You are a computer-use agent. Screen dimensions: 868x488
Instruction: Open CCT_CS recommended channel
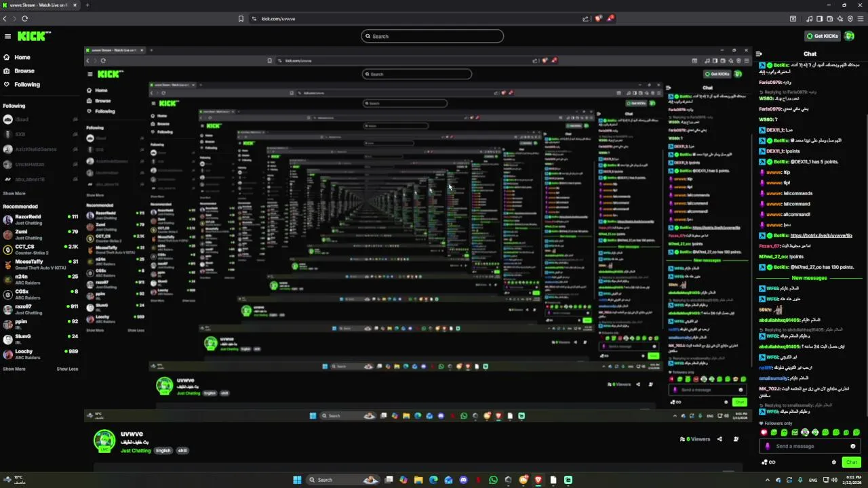41,249
